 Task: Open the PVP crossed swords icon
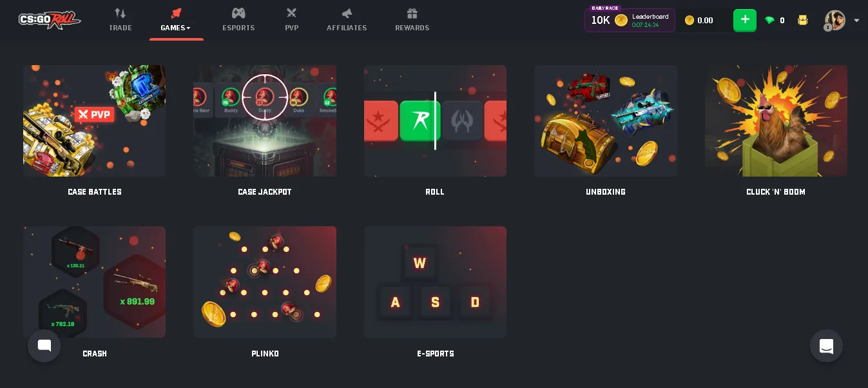pos(292,13)
